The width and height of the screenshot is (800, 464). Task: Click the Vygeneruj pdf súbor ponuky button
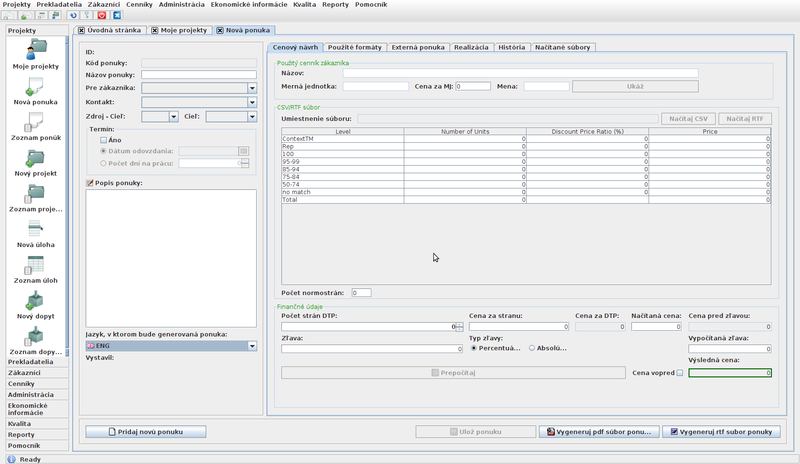pyautogui.click(x=599, y=432)
